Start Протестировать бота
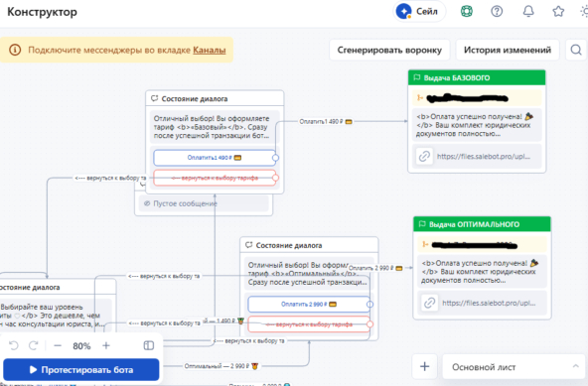Image resolution: width=588 pixels, height=386 pixels. point(81,370)
